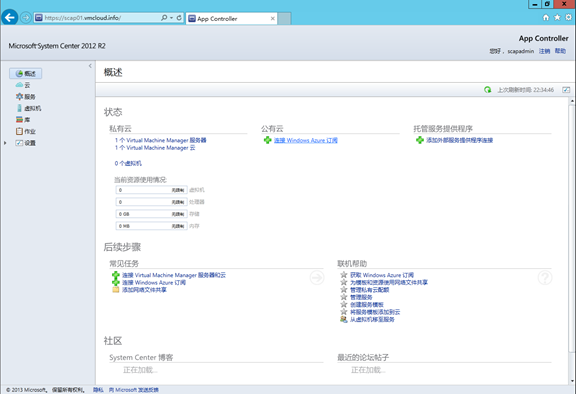Collapse the left navigation pane chevron

90,66
